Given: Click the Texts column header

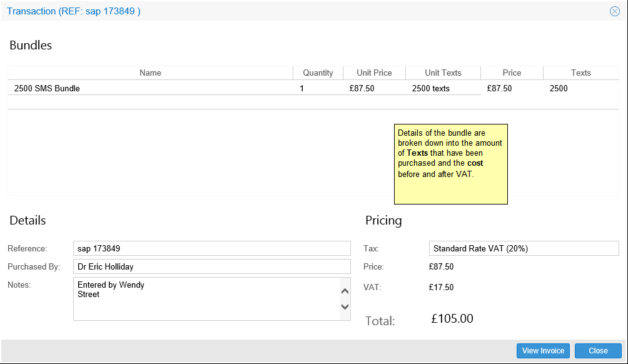Looking at the screenshot, I should [580, 73].
